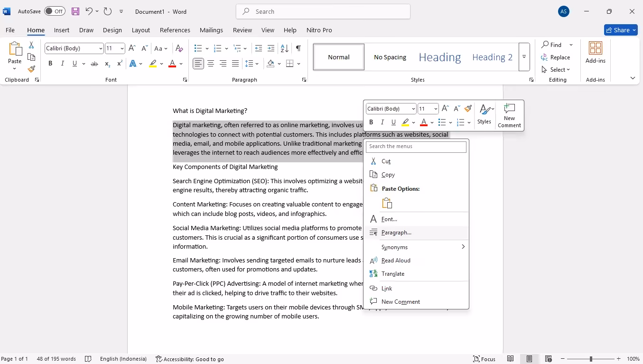The width and height of the screenshot is (643, 364).
Task: Click Add-ins icon in ribbon
Action: [x=596, y=53]
